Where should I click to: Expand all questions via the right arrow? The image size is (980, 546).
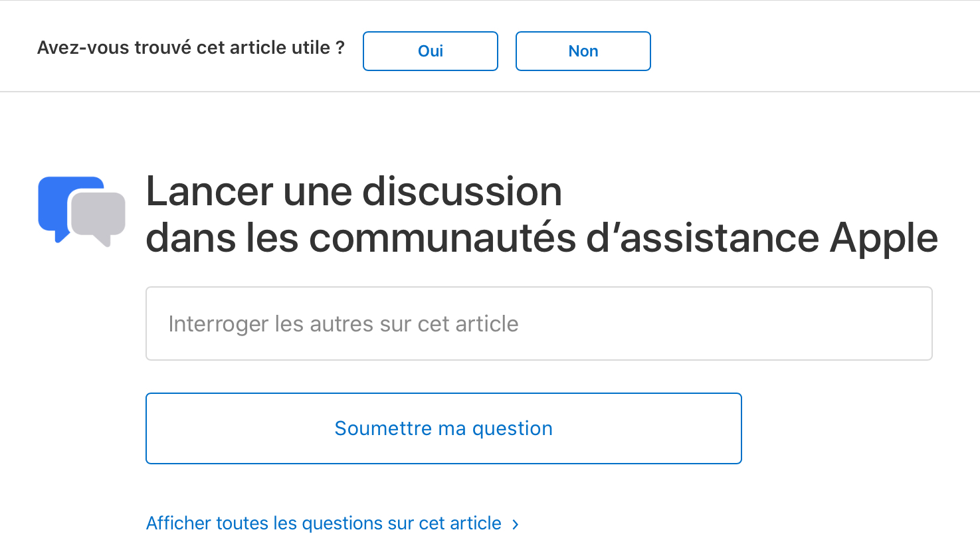[x=516, y=525]
